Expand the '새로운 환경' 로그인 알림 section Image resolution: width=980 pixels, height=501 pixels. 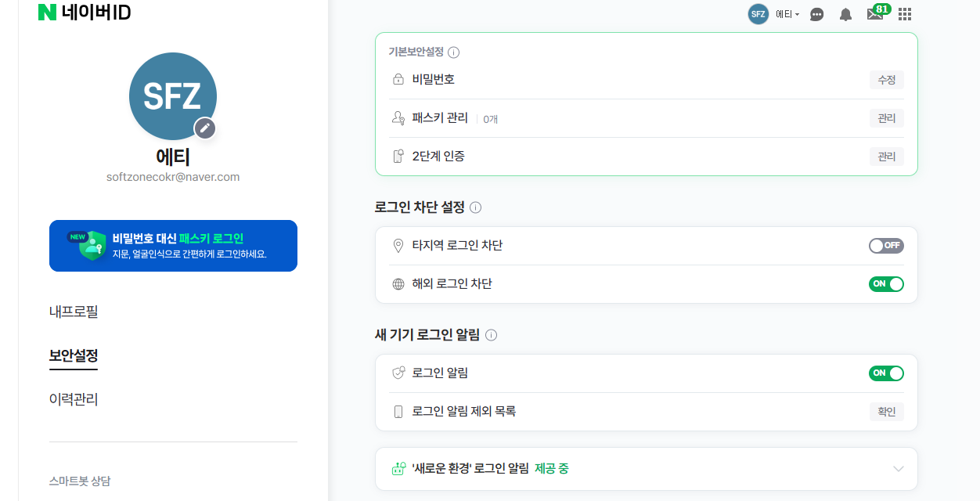[x=898, y=469]
